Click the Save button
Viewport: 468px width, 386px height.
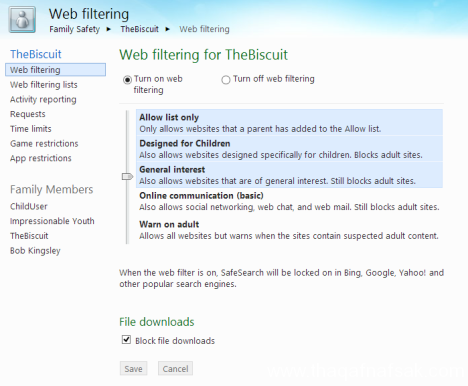(133, 369)
